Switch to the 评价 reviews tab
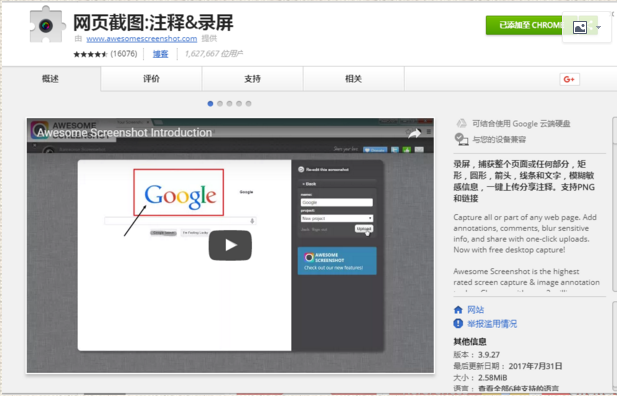The width and height of the screenshot is (617, 396). 151,79
